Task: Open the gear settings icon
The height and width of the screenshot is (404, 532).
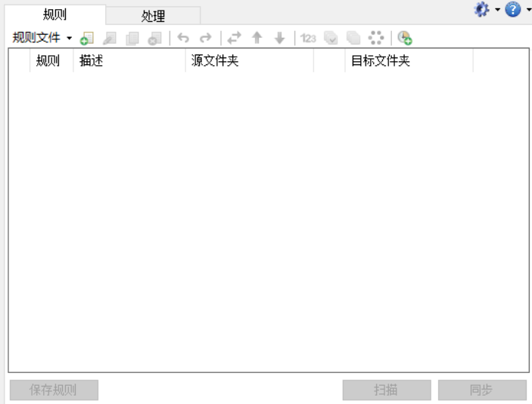Action: tap(481, 10)
